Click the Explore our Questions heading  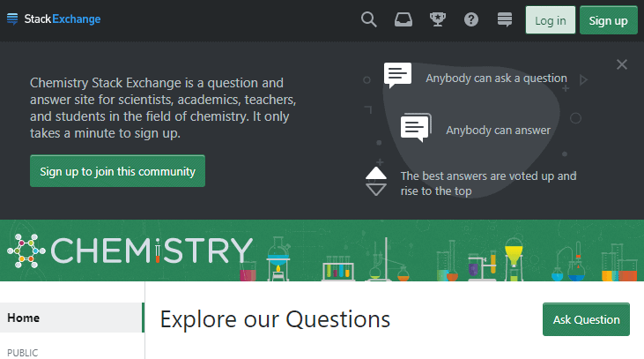pyautogui.click(x=275, y=319)
